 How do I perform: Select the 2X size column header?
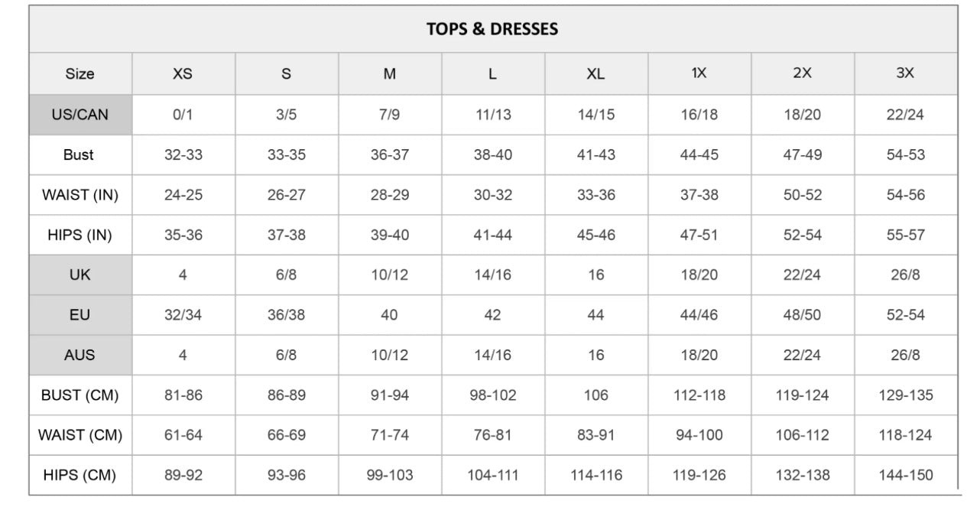[x=802, y=73]
